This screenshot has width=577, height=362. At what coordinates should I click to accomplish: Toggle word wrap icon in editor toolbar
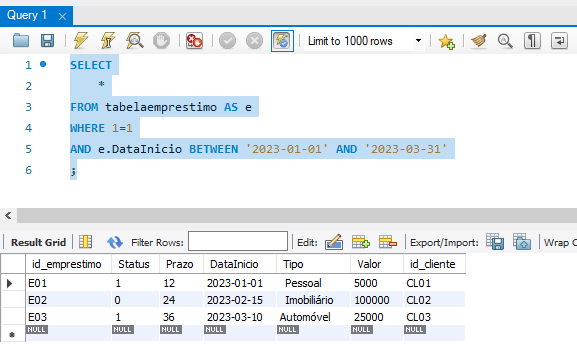[559, 40]
